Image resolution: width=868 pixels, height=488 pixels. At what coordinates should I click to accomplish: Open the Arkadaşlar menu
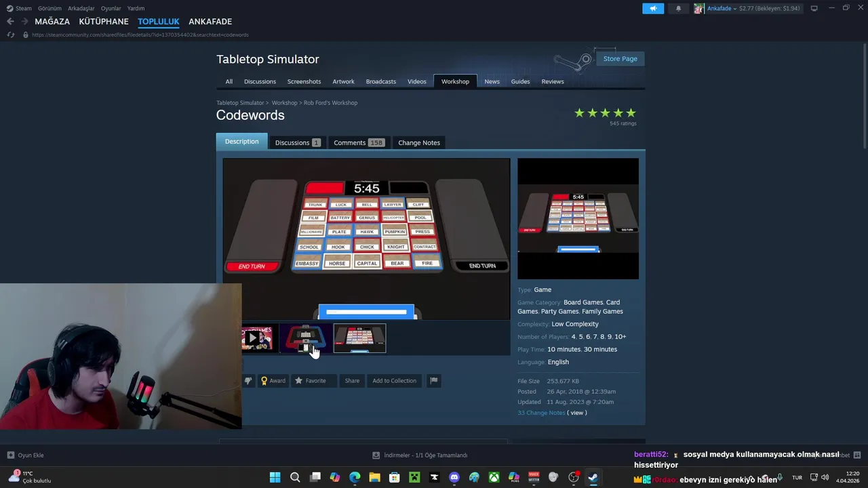coord(81,8)
